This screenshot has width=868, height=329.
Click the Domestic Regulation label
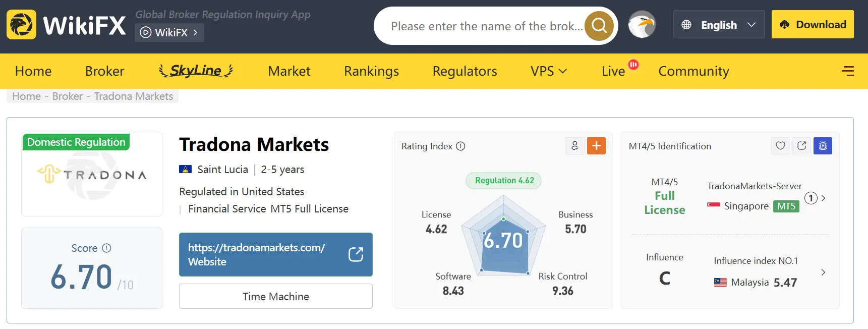point(76,142)
